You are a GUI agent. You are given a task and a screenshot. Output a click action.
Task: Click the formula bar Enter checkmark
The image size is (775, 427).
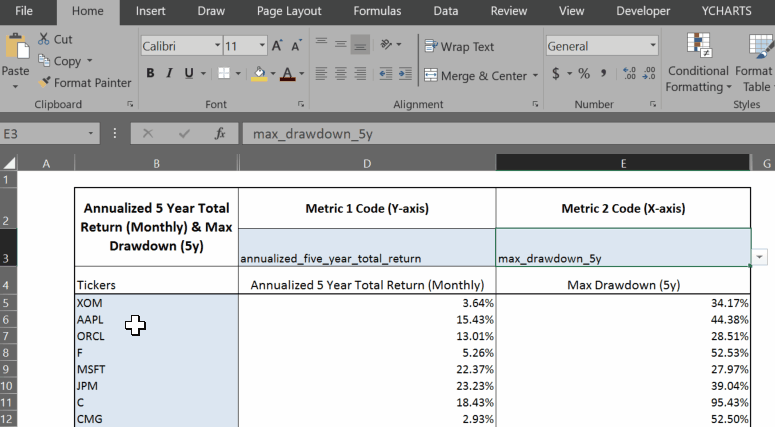point(184,133)
